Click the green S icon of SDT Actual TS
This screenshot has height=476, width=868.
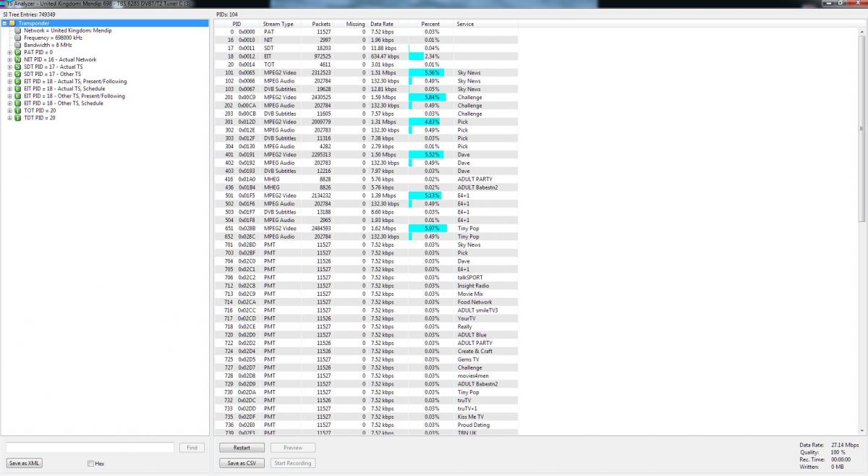[x=18, y=67]
